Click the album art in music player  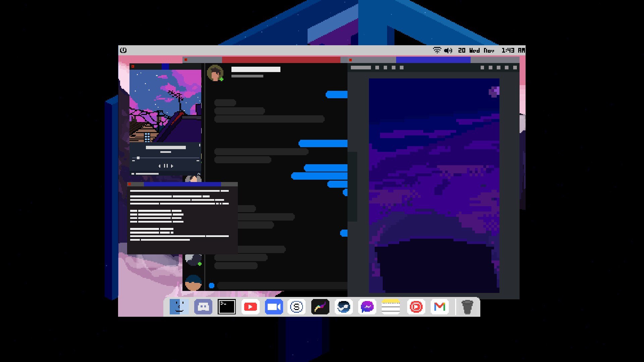(165, 106)
